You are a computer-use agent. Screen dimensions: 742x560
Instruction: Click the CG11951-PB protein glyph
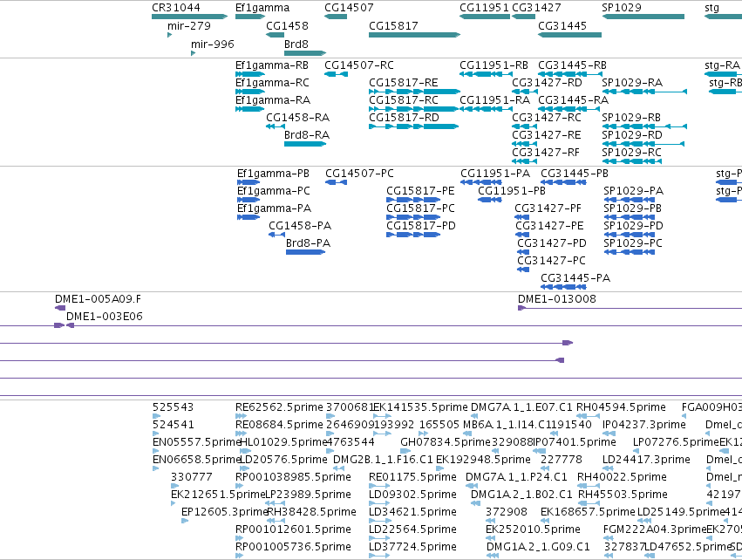click(x=490, y=200)
